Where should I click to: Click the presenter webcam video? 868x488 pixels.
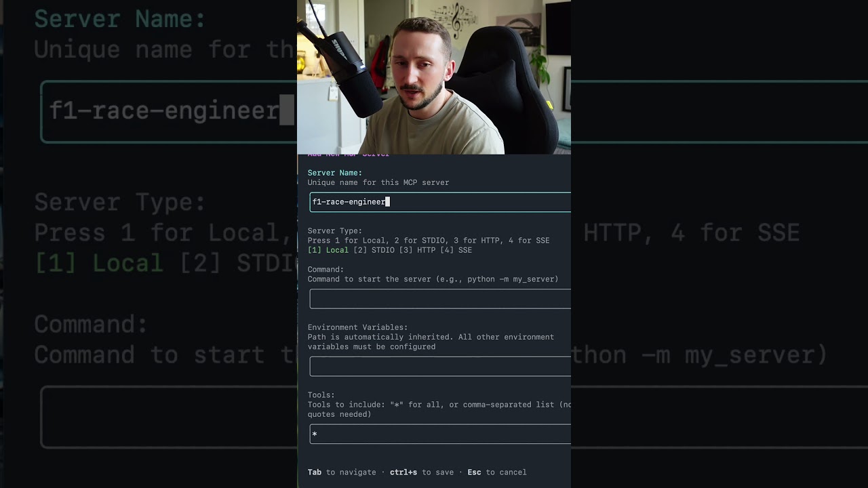coord(434,77)
